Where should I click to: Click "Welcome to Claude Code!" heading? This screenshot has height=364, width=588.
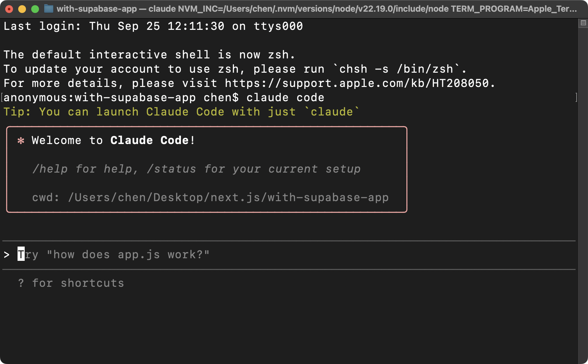pos(113,140)
